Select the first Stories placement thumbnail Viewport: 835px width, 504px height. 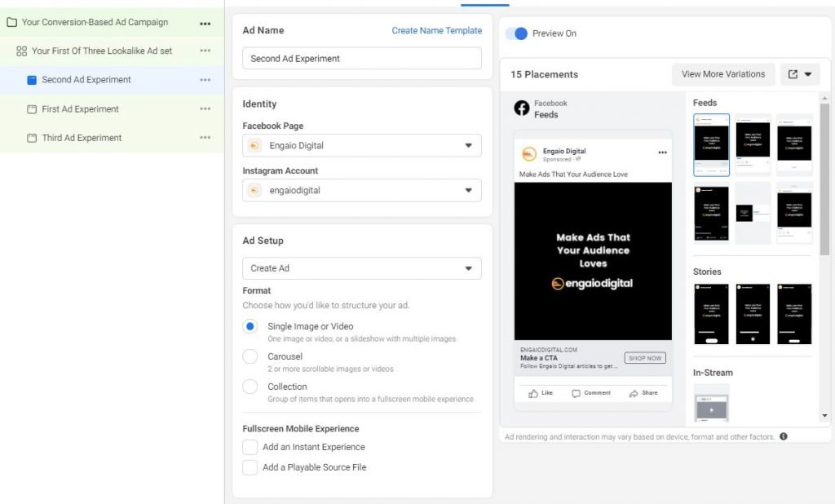pyautogui.click(x=711, y=314)
